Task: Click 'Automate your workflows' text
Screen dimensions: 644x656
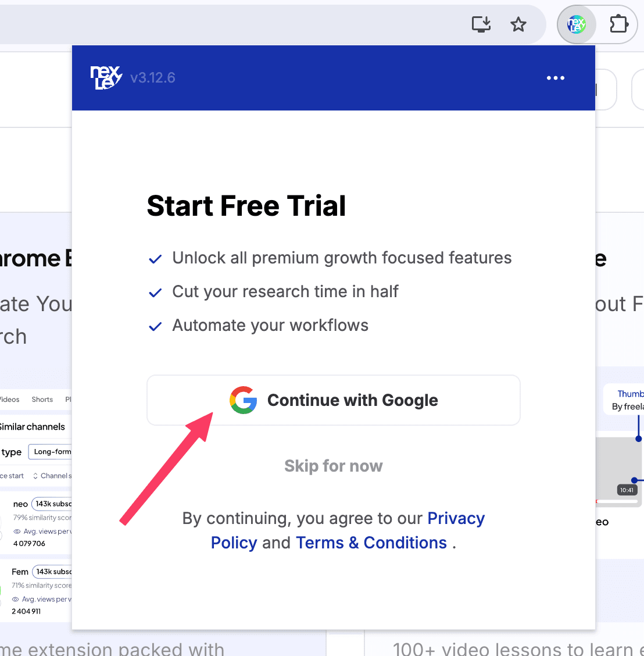Action: pyautogui.click(x=270, y=326)
